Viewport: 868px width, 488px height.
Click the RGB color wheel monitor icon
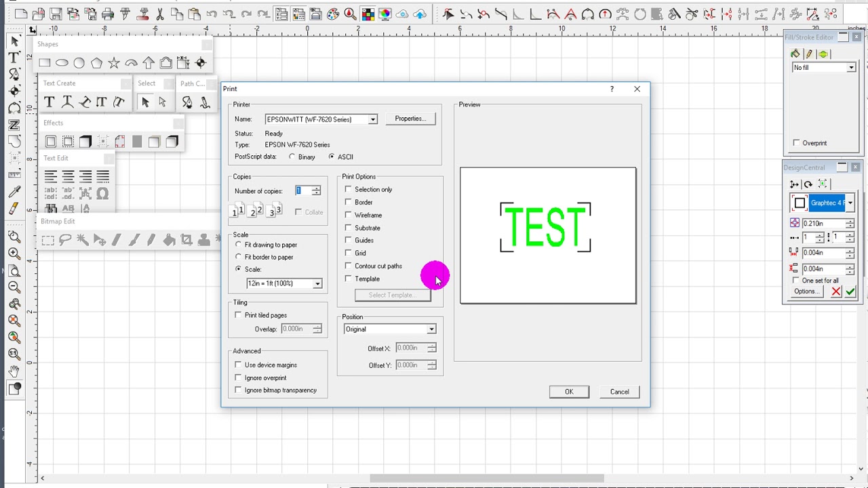(385, 14)
